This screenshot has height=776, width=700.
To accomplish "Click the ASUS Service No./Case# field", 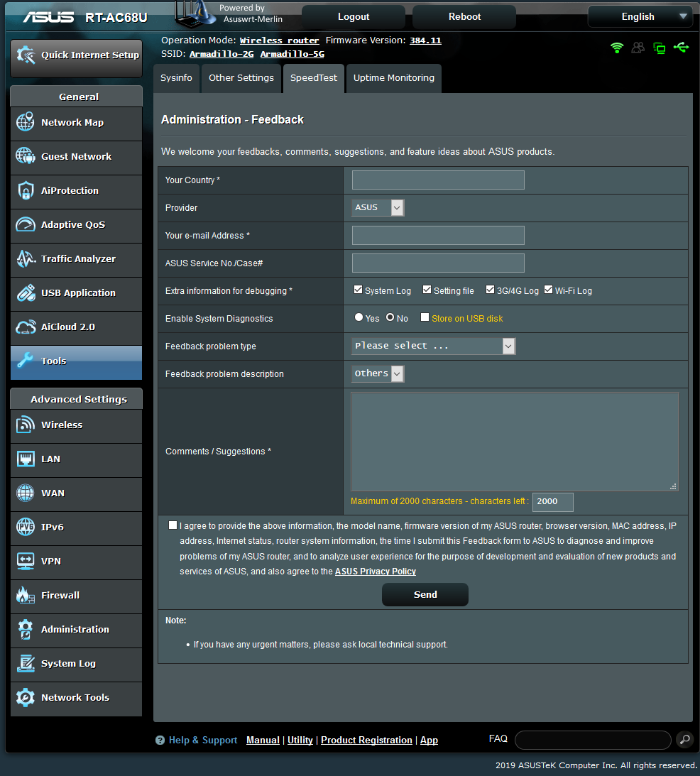I will point(438,263).
